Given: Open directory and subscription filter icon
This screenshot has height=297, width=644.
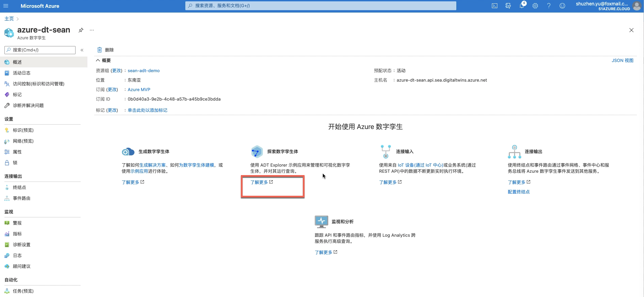Looking at the screenshot, I should coord(508,6).
